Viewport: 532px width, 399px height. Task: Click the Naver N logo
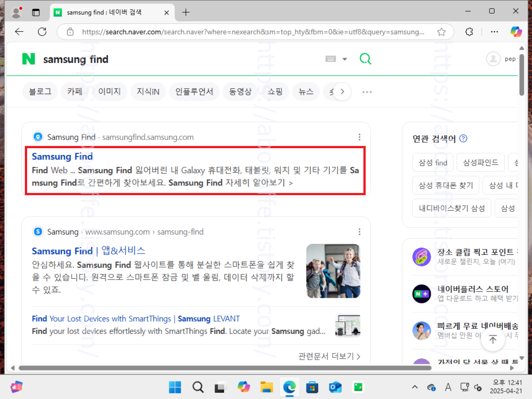28,59
